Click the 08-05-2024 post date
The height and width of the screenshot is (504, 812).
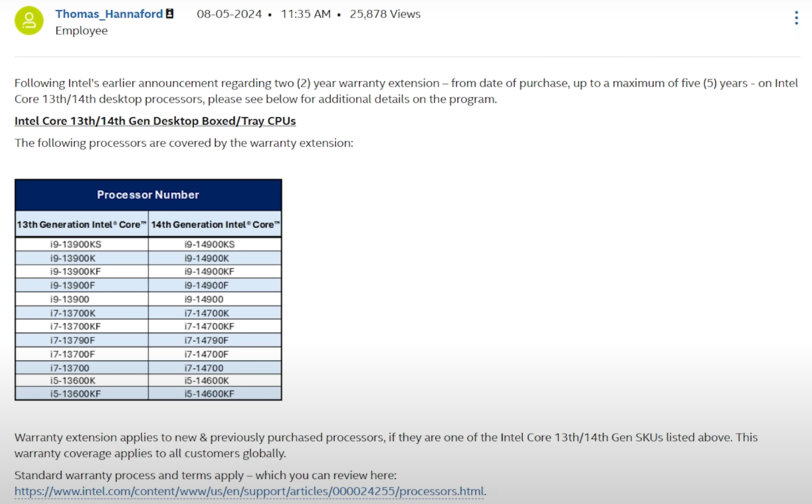229,14
